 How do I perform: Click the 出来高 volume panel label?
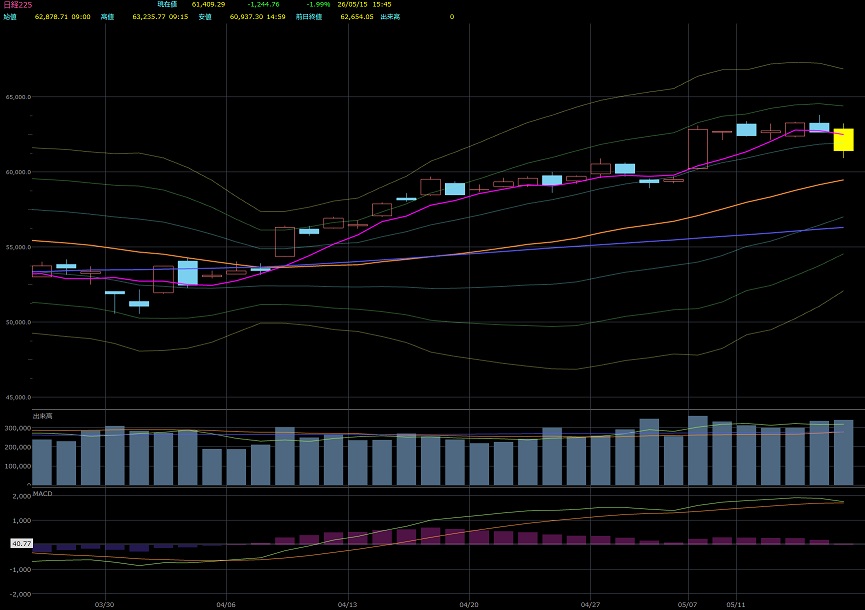(x=42, y=416)
